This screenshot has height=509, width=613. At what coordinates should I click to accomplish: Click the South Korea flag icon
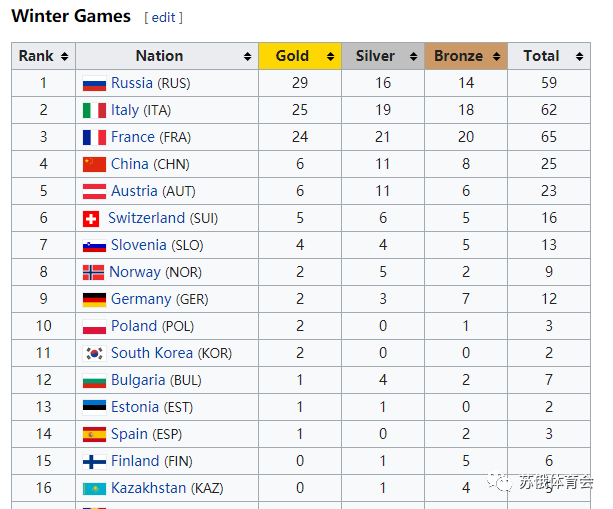(x=94, y=354)
